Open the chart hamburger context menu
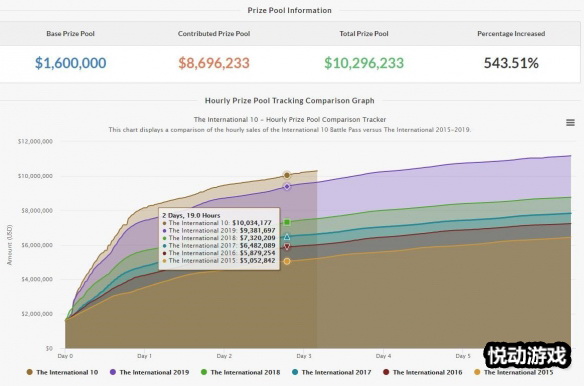Image resolution: width=584 pixels, height=386 pixels. tap(570, 123)
